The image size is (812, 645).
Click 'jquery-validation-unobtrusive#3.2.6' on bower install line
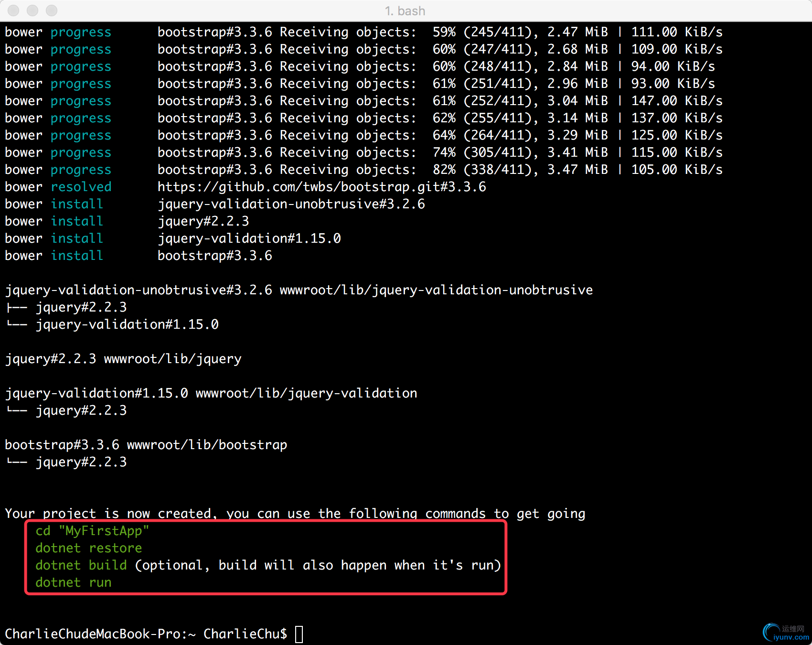point(291,204)
